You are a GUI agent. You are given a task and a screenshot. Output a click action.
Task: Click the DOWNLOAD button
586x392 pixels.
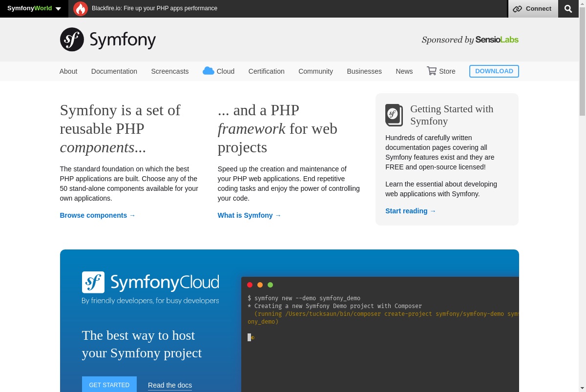coord(494,71)
